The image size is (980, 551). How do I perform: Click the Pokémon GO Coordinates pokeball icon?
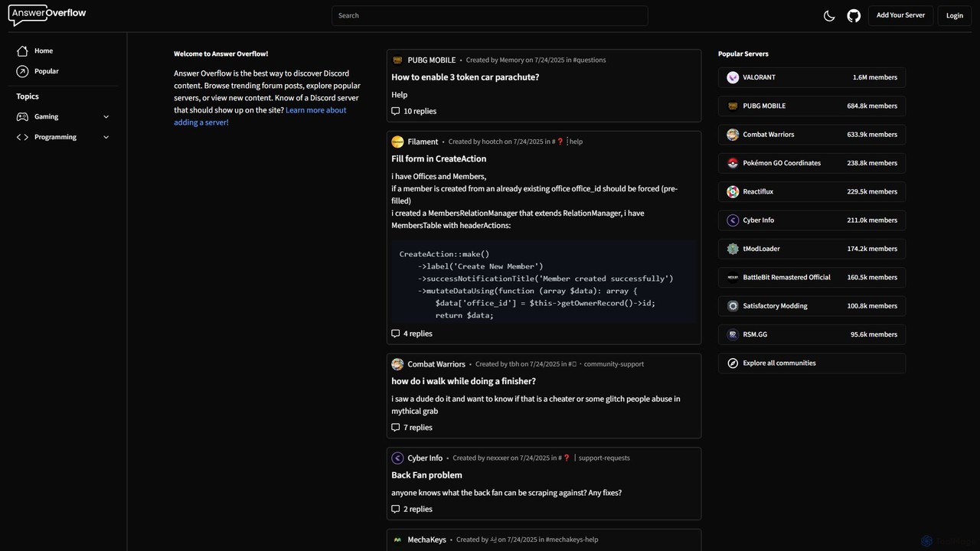733,163
